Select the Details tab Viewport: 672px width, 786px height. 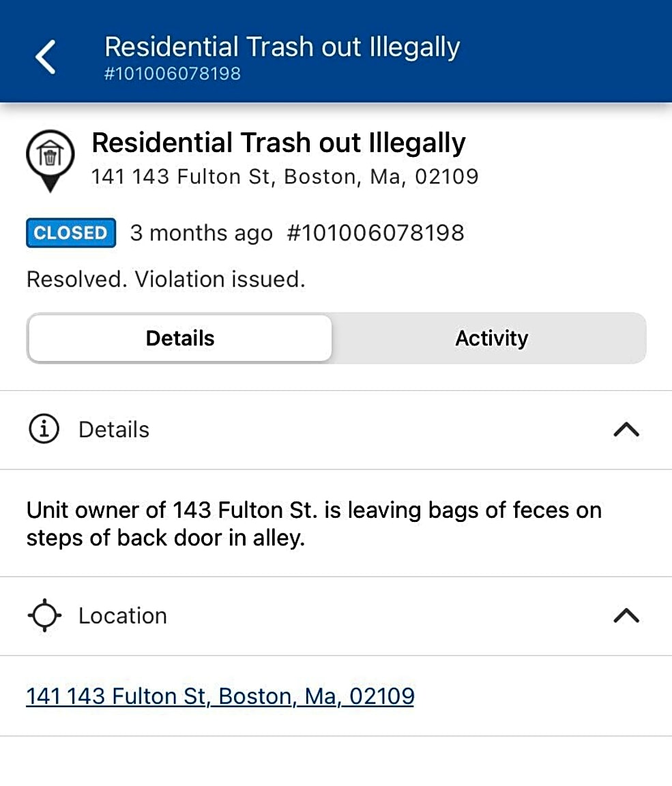click(180, 338)
